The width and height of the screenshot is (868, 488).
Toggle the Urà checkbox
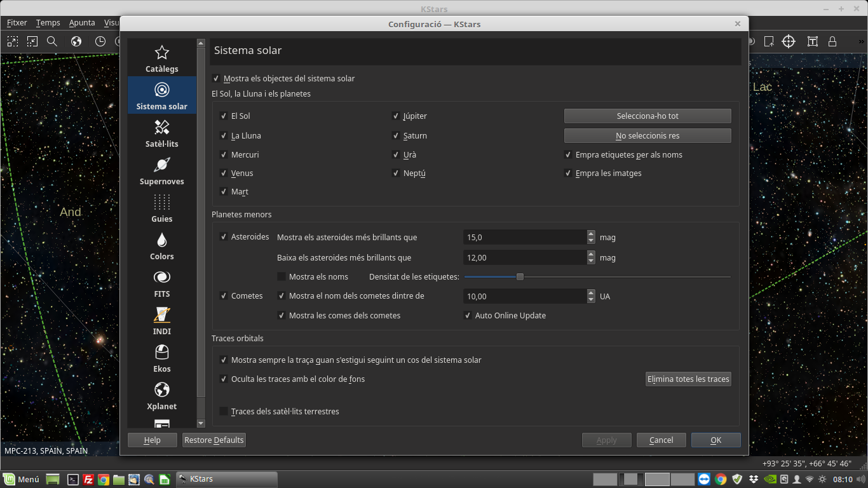[x=405, y=155]
